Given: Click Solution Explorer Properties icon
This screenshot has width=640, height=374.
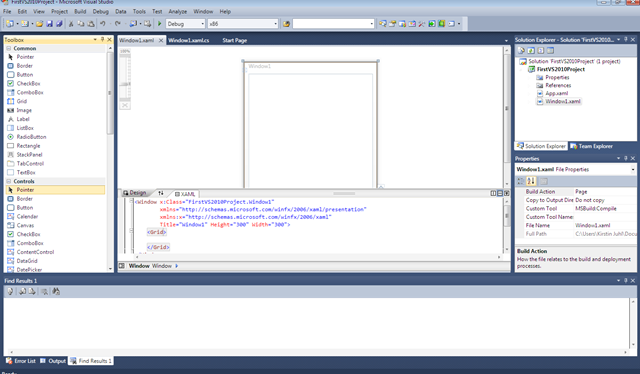Looking at the screenshot, I should point(521,51).
